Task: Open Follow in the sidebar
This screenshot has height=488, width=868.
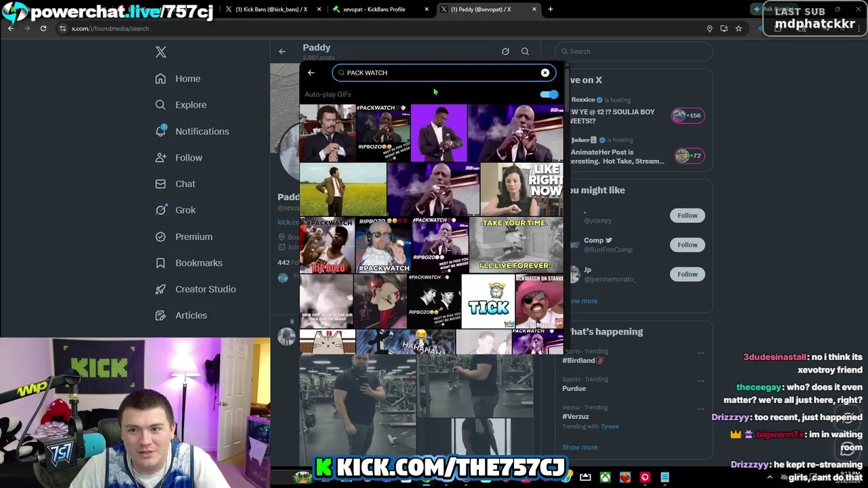Action: click(178, 158)
